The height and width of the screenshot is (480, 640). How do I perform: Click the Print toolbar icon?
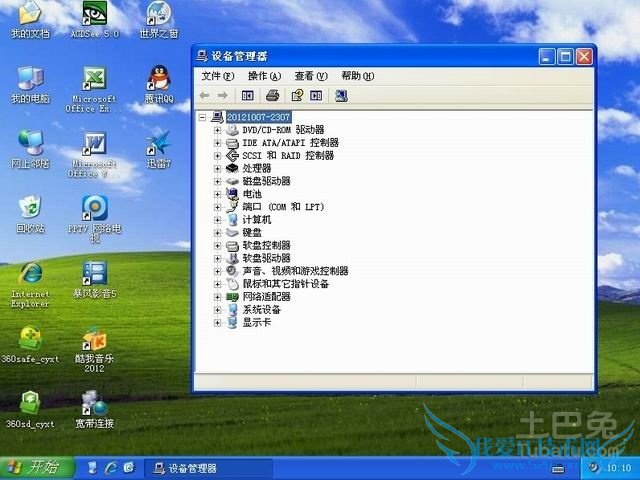click(x=273, y=96)
